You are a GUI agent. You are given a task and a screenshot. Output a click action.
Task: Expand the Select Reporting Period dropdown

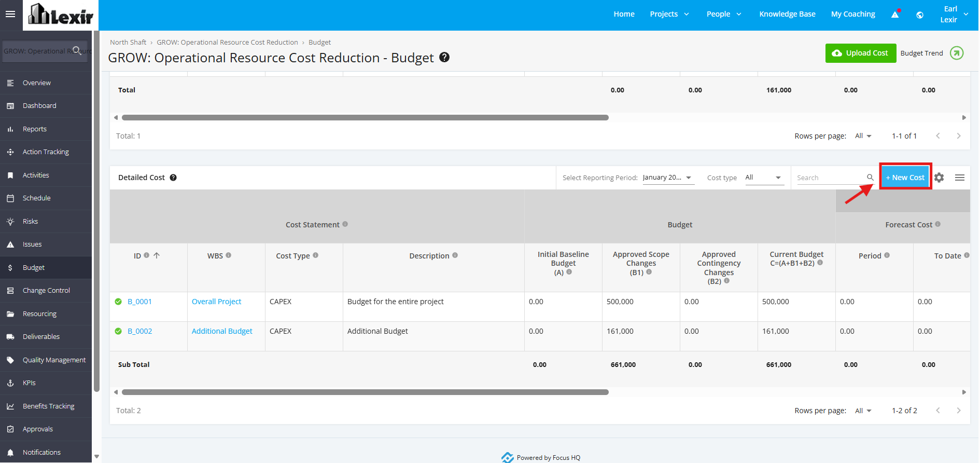tap(668, 178)
